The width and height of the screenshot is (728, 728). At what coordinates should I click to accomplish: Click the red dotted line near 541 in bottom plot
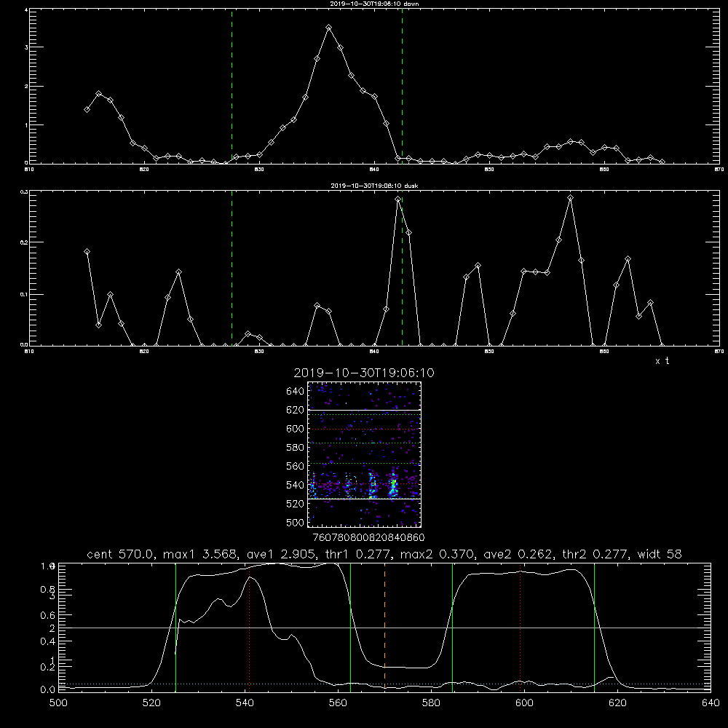pyautogui.click(x=250, y=627)
